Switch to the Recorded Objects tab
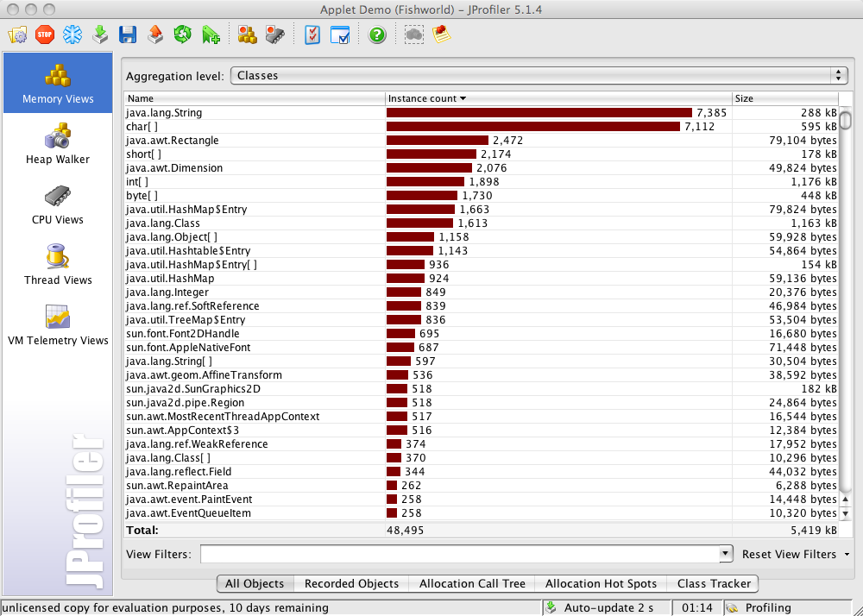 click(x=351, y=583)
